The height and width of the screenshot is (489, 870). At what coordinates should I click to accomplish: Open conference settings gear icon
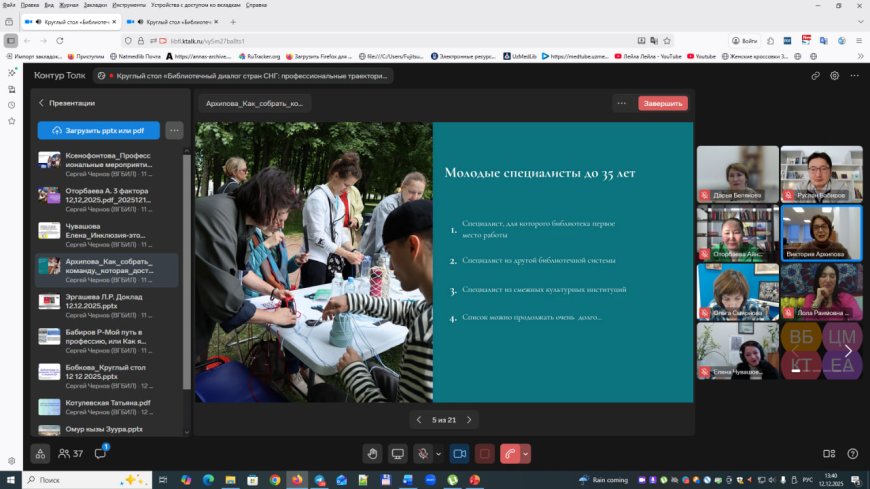[x=835, y=75]
